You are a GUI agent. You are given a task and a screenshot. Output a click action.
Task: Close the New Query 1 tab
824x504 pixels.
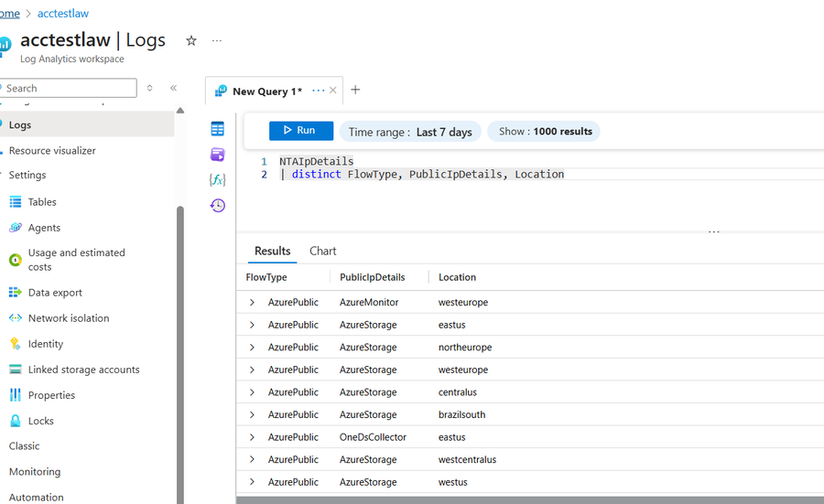[332, 91]
